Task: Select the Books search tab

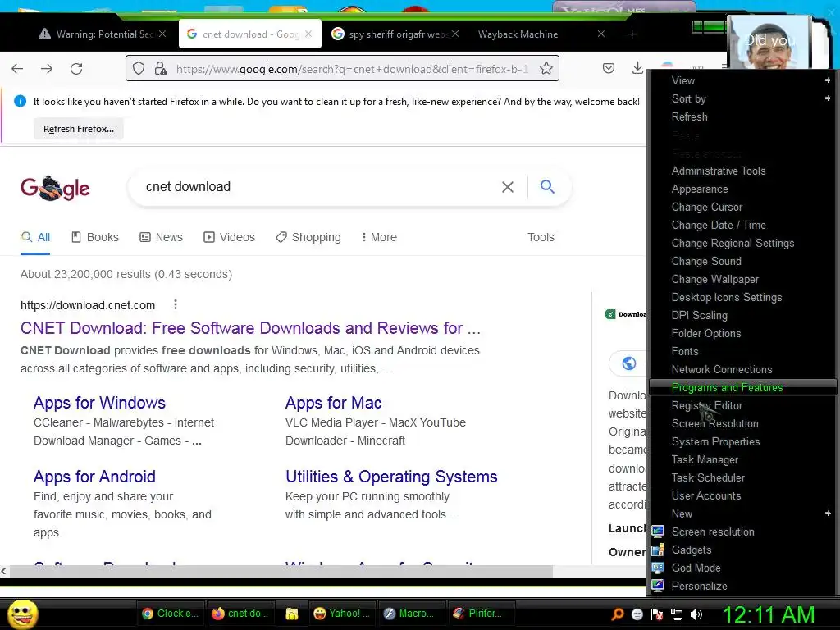Action: tap(95, 237)
